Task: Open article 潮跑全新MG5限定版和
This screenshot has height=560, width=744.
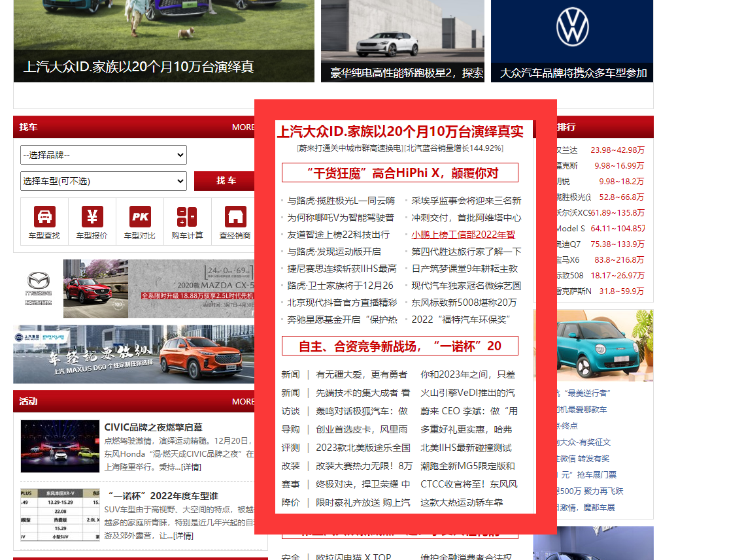Action: [x=467, y=466]
